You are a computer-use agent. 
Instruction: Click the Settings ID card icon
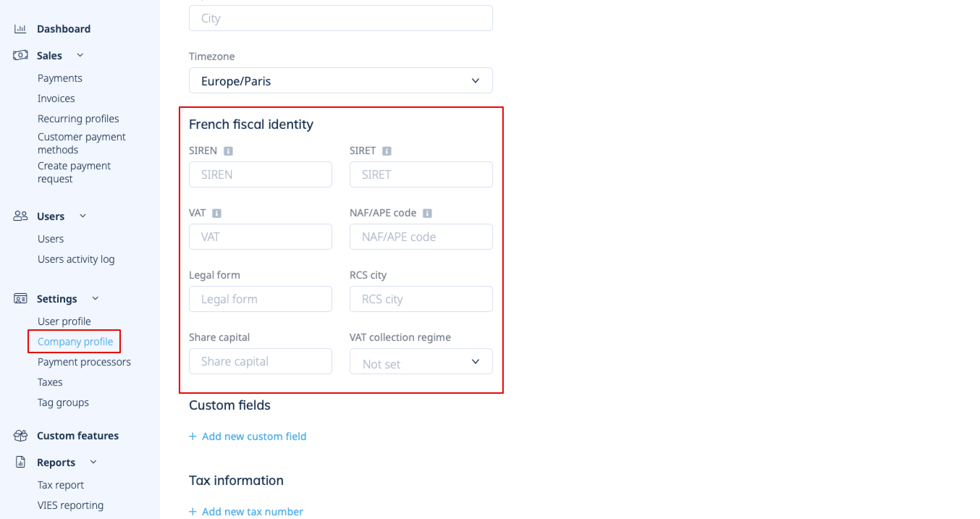(x=20, y=299)
